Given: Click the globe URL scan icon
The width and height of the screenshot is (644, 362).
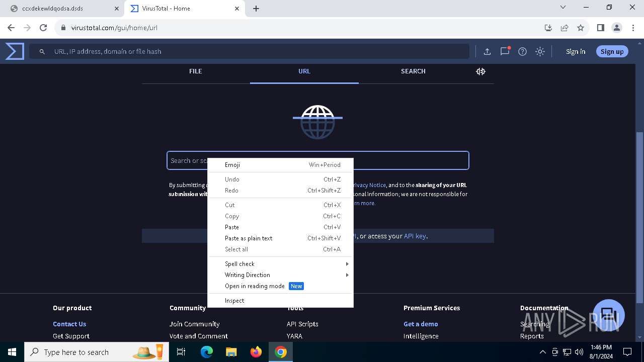Looking at the screenshot, I should click(x=317, y=122).
